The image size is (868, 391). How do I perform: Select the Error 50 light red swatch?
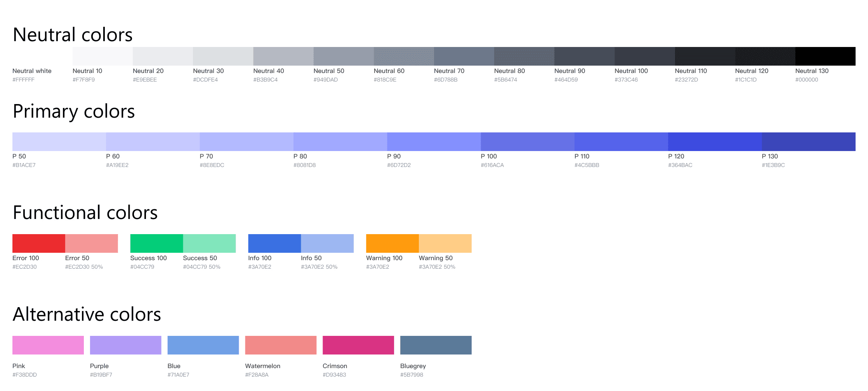pos(92,243)
